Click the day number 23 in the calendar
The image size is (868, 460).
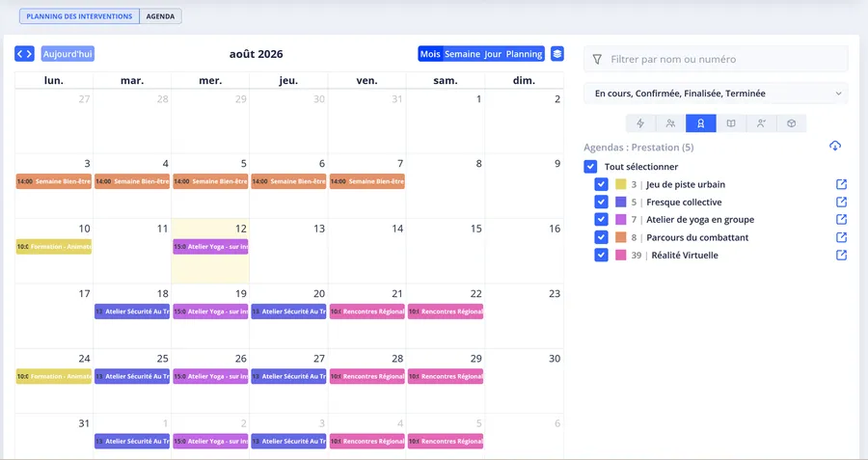point(555,293)
